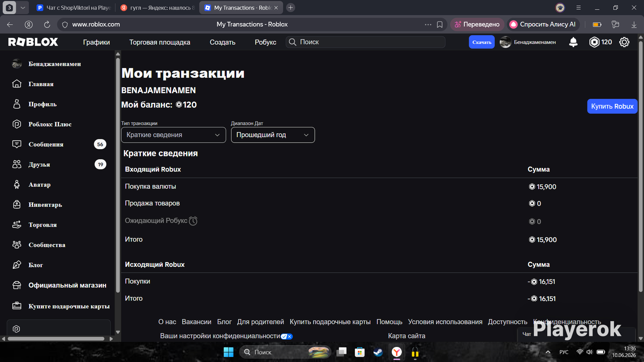Open the browser hamburger menu

(x=578, y=8)
